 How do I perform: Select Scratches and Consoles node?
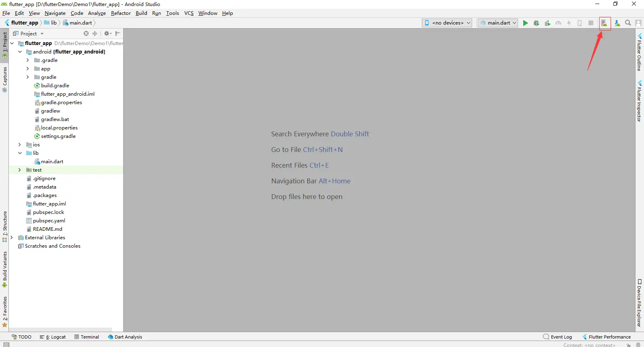point(53,246)
